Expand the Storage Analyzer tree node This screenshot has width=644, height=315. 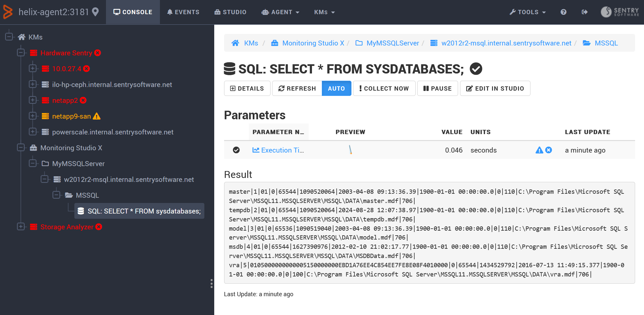(21, 227)
